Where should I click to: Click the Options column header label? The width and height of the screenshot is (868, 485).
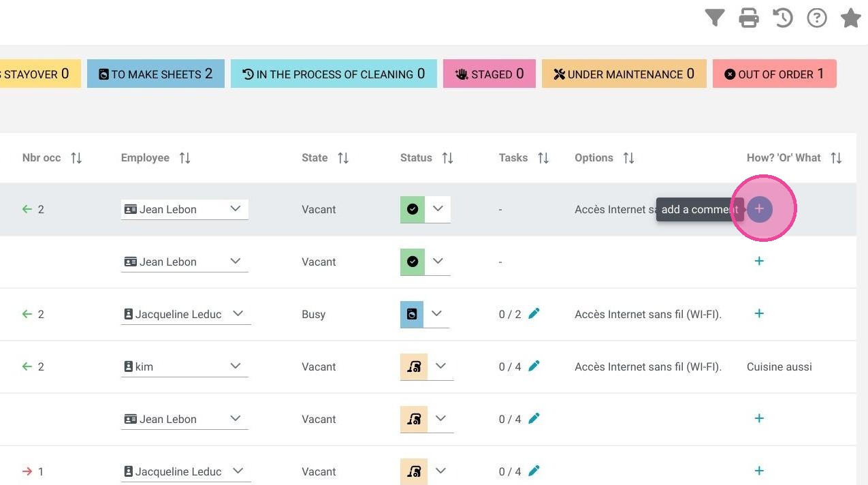click(594, 158)
